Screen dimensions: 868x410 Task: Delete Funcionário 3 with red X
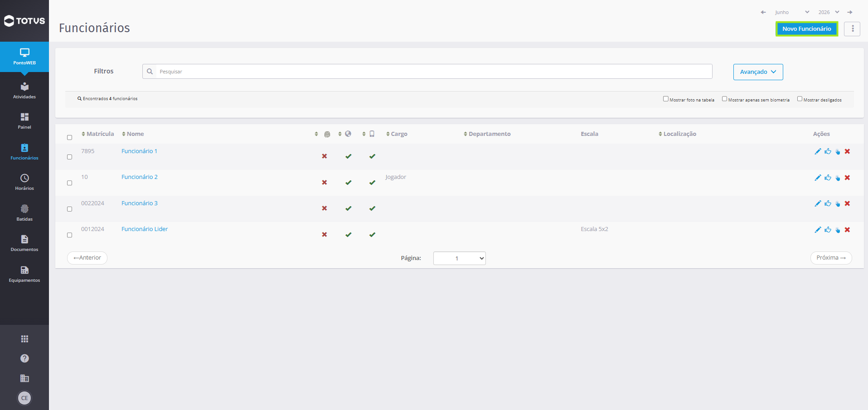click(x=847, y=203)
